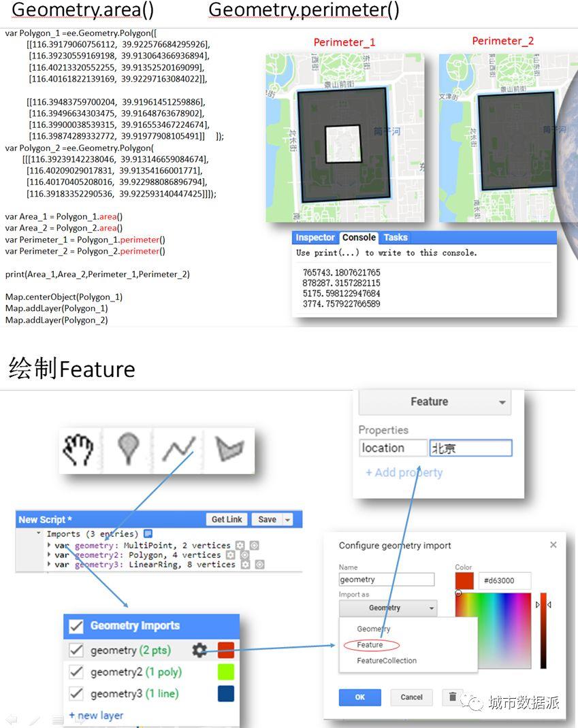Confirm the dialog with OK

click(360, 697)
